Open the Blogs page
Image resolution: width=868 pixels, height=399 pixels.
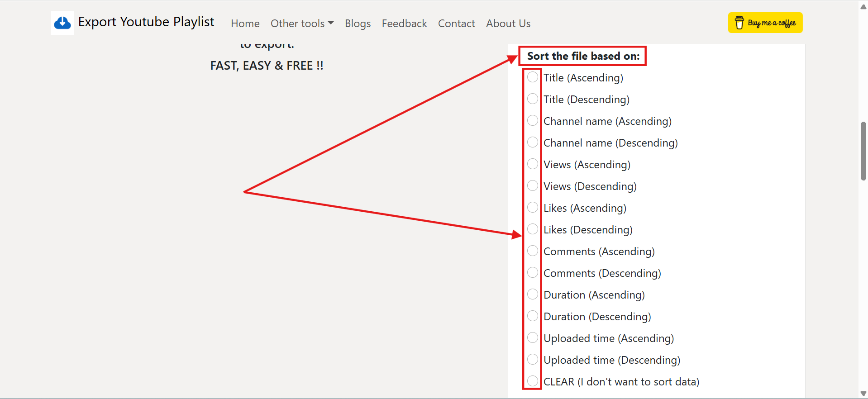[358, 24]
